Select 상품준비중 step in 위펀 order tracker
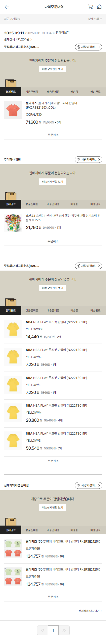Screen dimensions: 106x644 32,204
